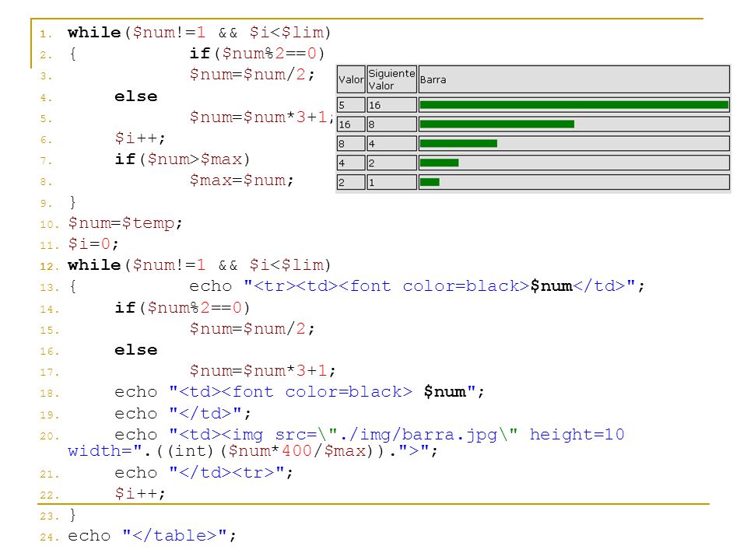Click the Valor cell showing 16
The width and height of the screenshot is (747, 560).
[x=351, y=124]
